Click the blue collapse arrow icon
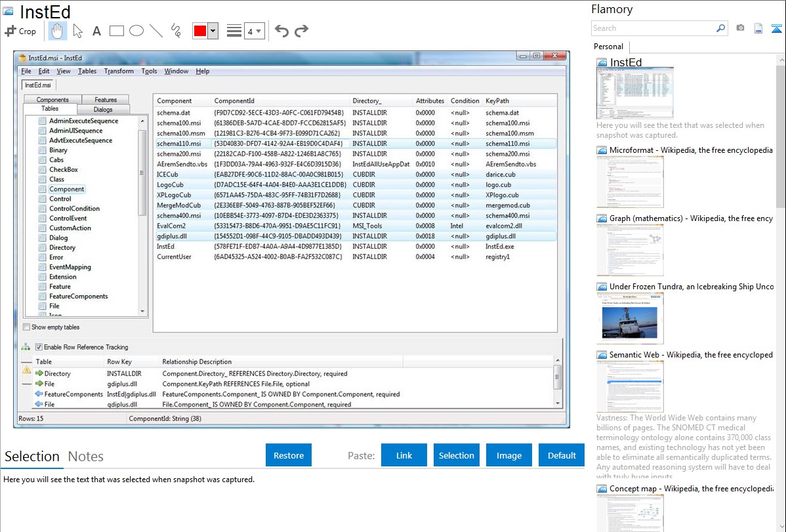This screenshot has width=786, height=532. pyautogui.click(x=776, y=28)
